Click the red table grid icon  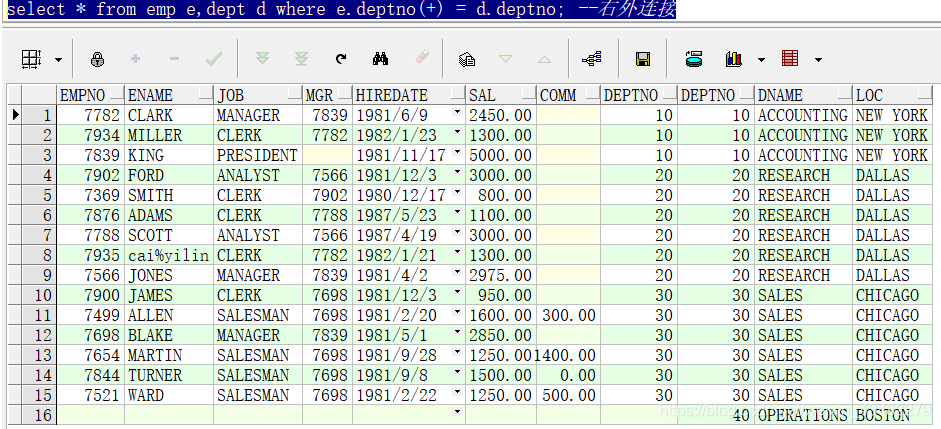(x=790, y=59)
